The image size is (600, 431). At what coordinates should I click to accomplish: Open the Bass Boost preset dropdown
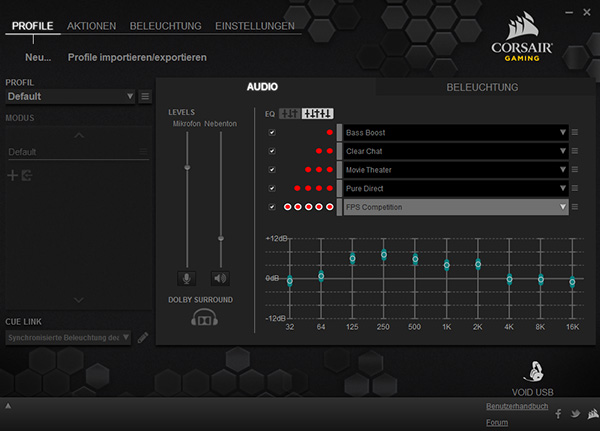456,132
